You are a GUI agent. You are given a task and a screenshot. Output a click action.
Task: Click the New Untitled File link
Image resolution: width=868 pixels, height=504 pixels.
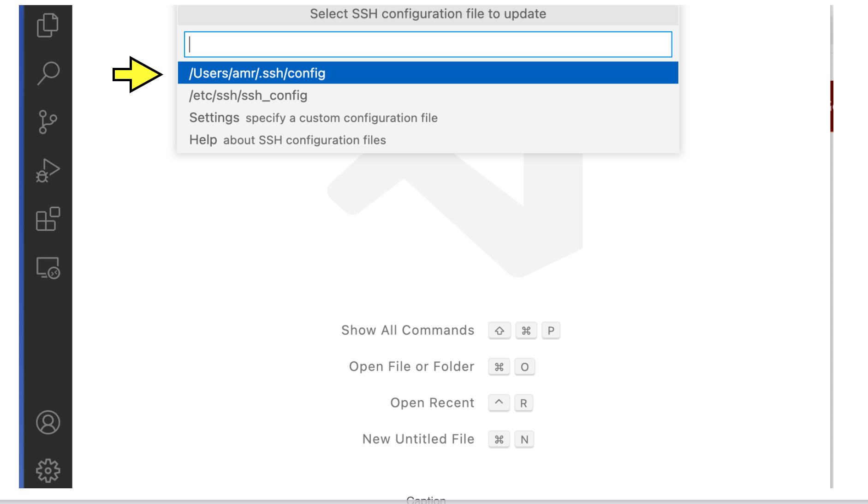[x=418, y=439]
